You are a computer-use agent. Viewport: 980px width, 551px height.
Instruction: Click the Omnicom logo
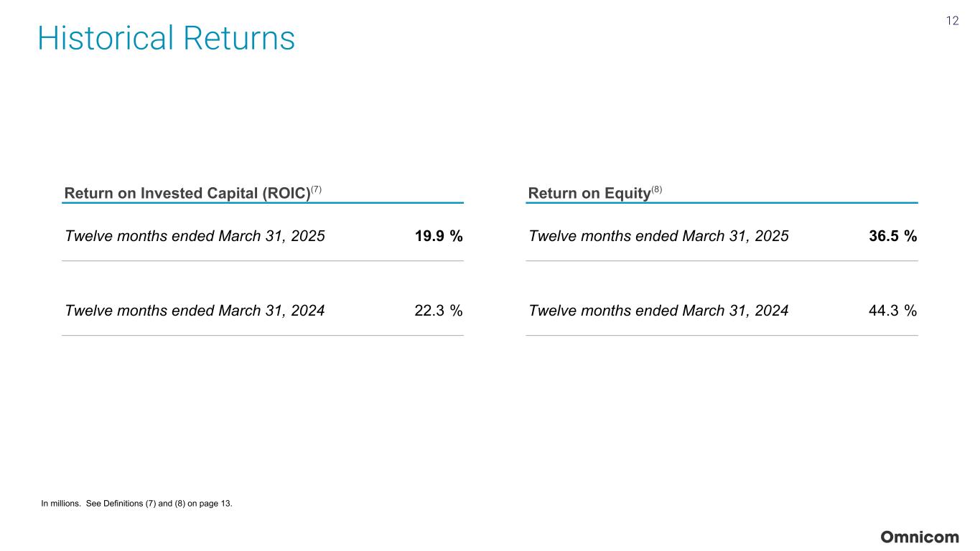coord(919,537)
